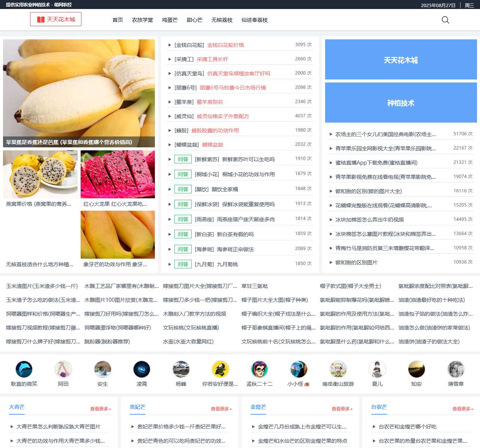This screenshot has height=448, width=480.
Task: Expand the arrow before 台农芒和金煌芒哪个好吃
Action: 373,426
